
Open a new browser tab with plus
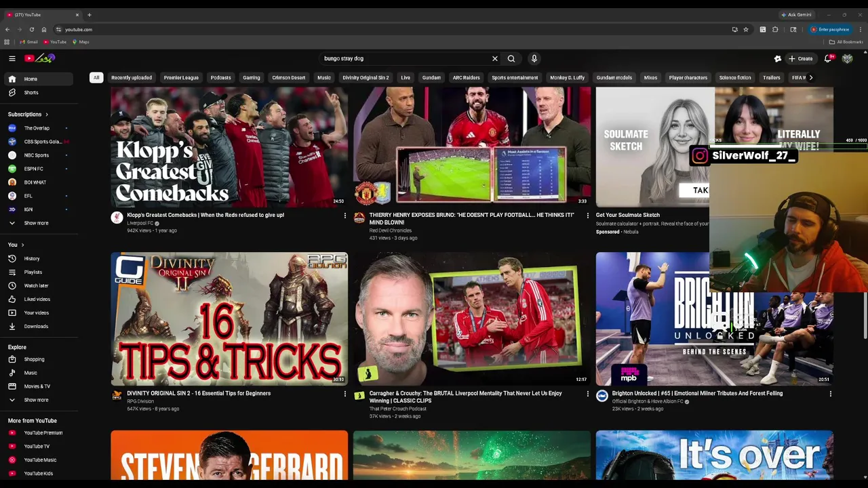coord(89,15)
